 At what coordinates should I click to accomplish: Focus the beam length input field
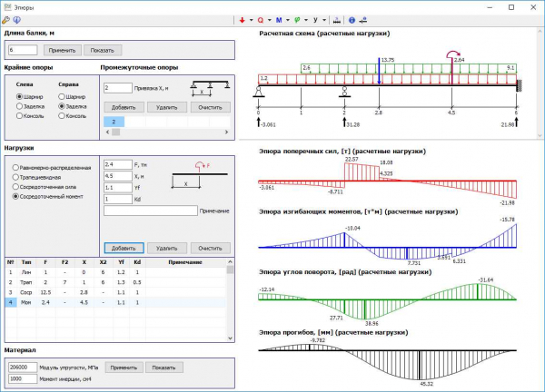tap(23, 50)
